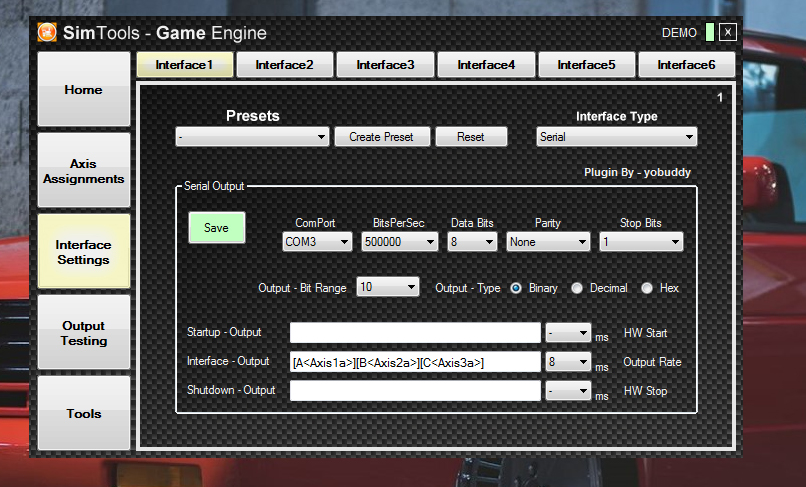Screen dimensions: 806x487
Task: Expand the Output - Bit Range dropdown
Action: click(388, 287)
